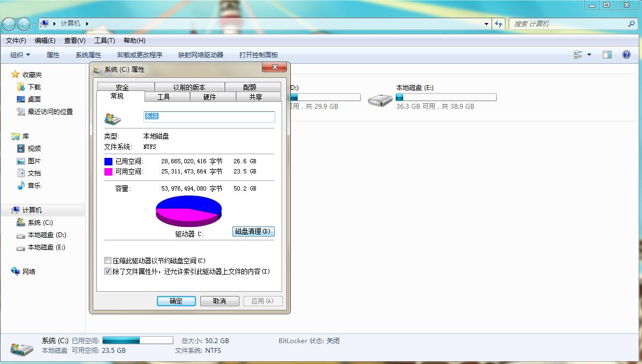This screenshot has width=642, height=364.
Task: Open Help via blue question mark
Action: click(x=626, y=55)
